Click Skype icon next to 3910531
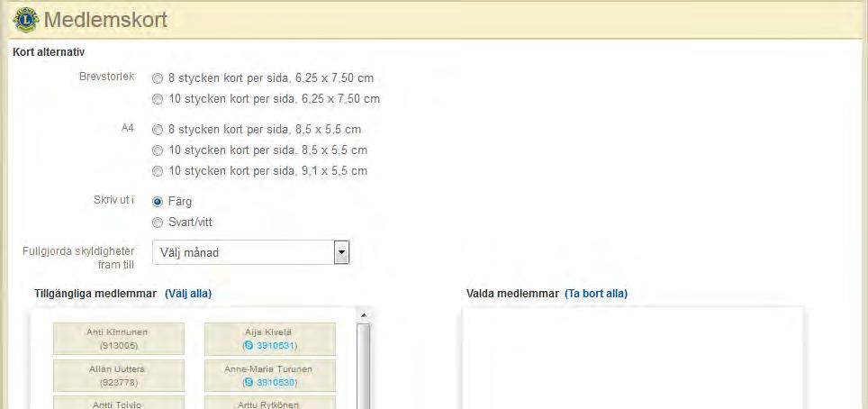 pos(249,346)
